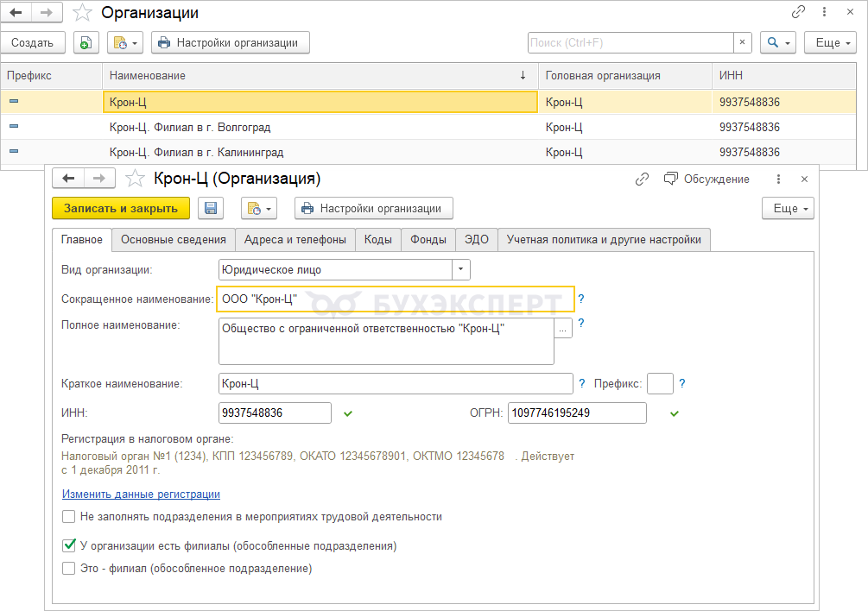Open the Обсуждение discussion panel
Screen dimensions: 868x611
[x=706, y=180]
